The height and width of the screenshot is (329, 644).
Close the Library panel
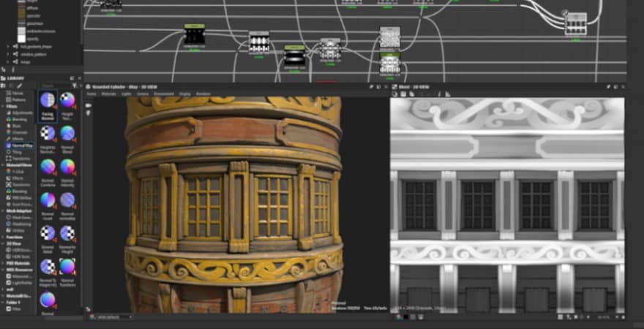(80, 78)
